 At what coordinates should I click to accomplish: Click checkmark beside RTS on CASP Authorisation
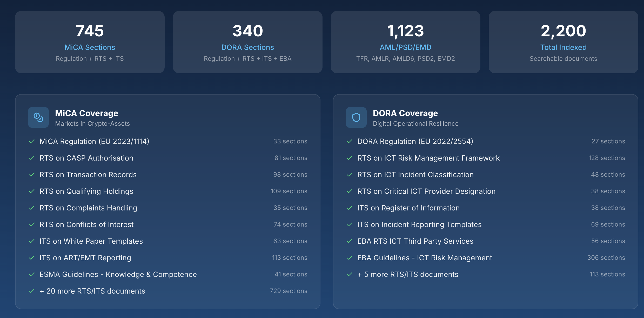32,158
